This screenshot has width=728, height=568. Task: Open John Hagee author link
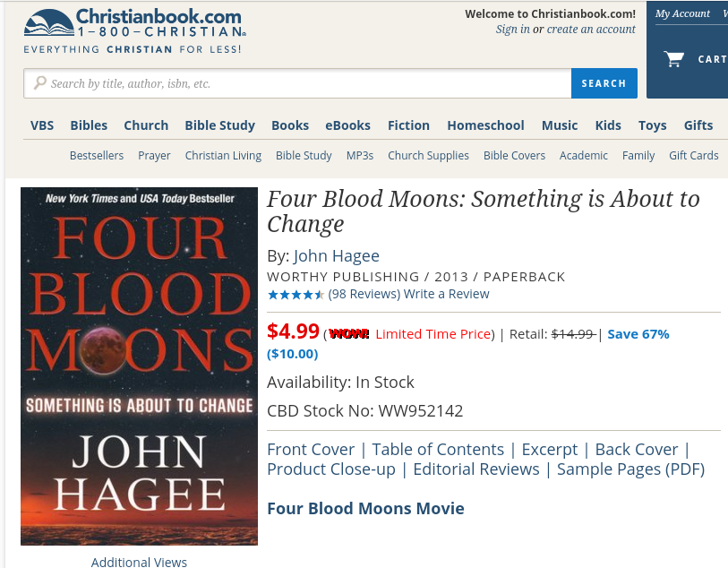coord(337,256)
